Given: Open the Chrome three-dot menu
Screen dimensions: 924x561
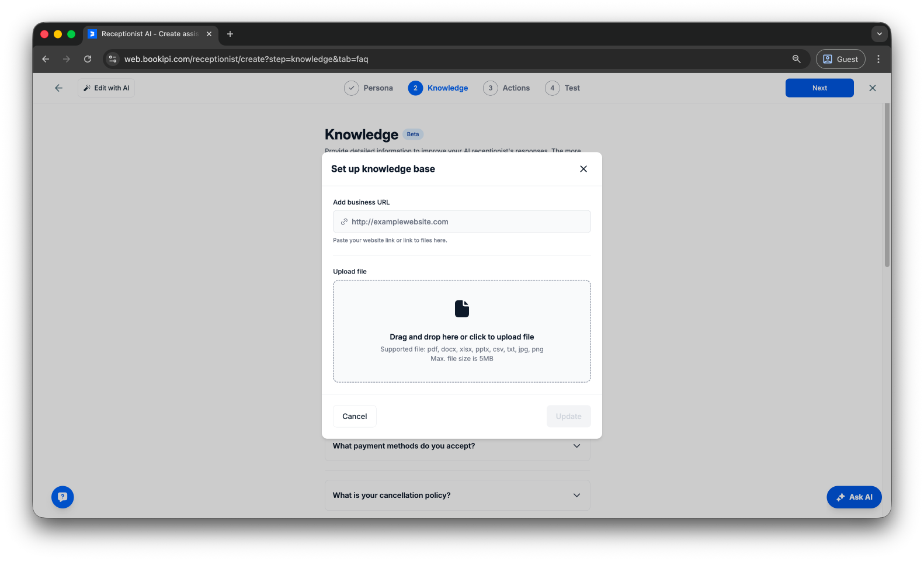Looking at the screenshot, I should coord(878,59).
